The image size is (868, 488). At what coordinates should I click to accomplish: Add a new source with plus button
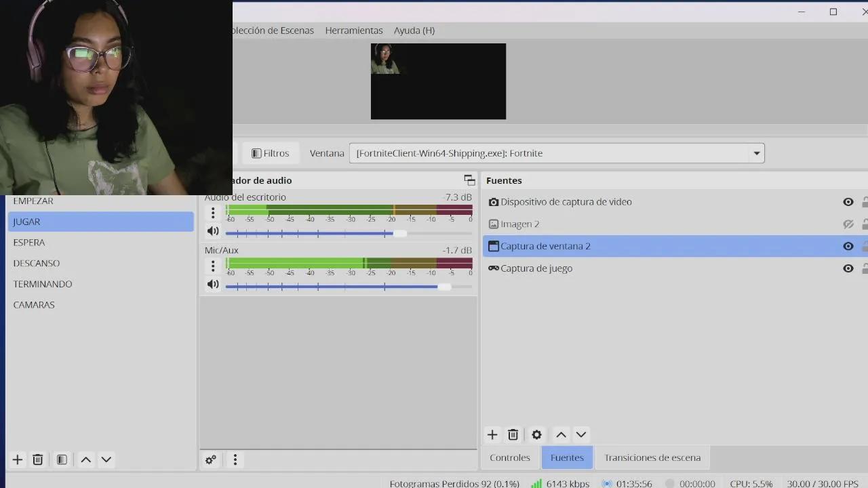click(x=492, y=434)
